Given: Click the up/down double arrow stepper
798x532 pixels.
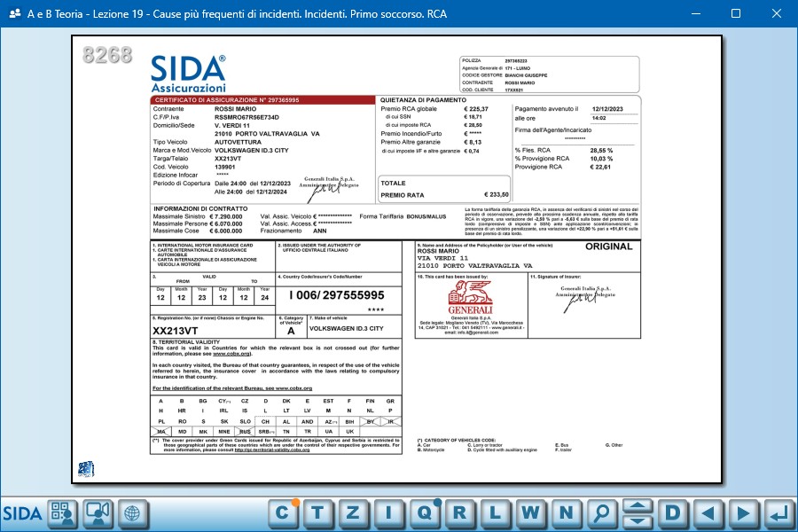Looking at the screenshot, I should (637, 512).
